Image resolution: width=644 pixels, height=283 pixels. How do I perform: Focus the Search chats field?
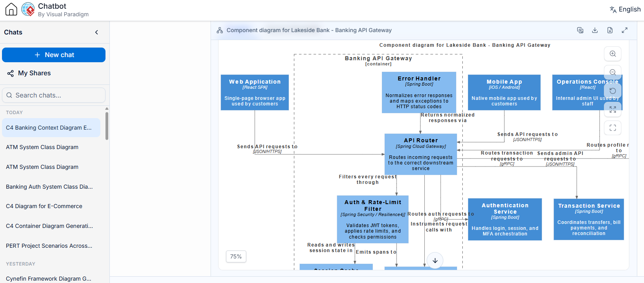tap(54, 95)
